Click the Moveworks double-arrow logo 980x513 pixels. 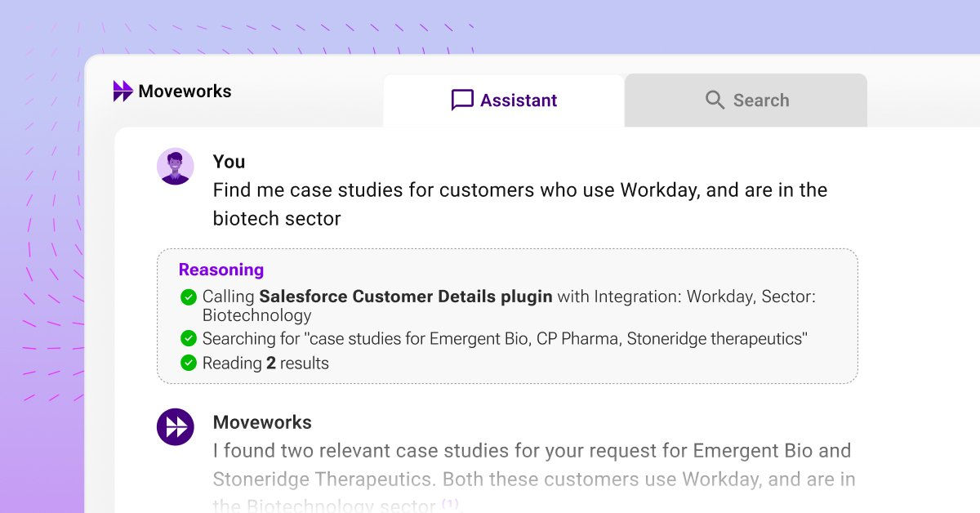pos(123,91)
